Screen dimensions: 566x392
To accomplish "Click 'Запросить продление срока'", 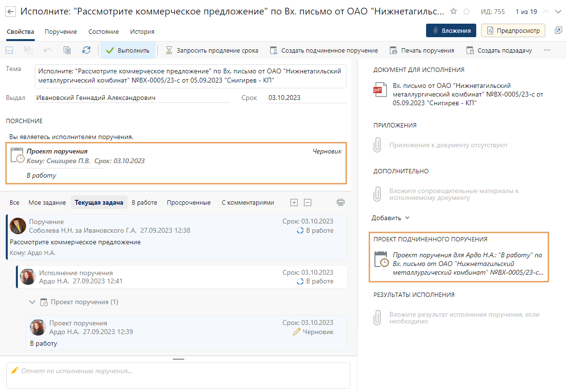I will click(x=212, y=50).
